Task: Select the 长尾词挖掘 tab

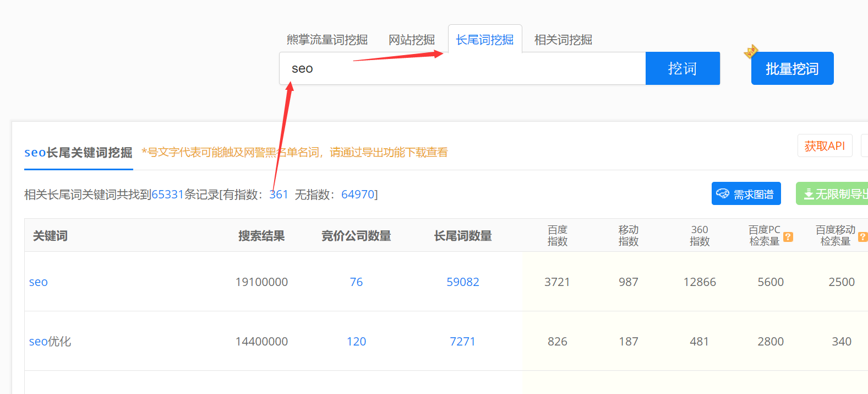Action: (484, 40)
